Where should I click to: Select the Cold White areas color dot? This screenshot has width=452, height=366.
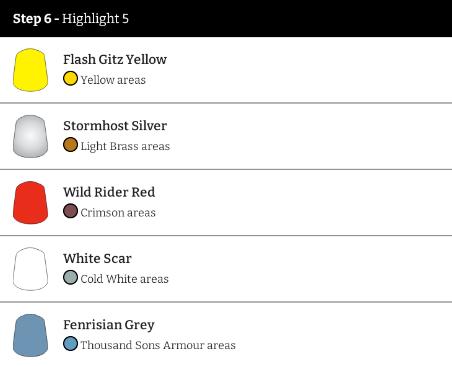coord(70,277)
